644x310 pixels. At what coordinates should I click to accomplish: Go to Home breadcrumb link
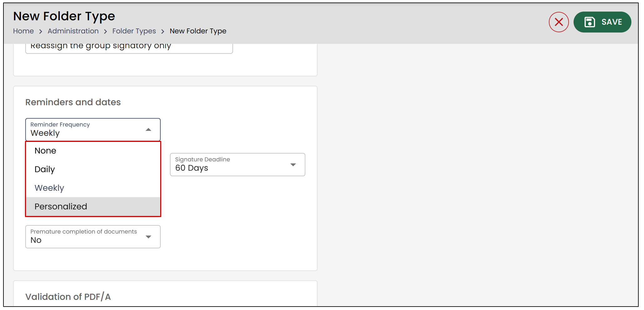(x=23, y=31)
